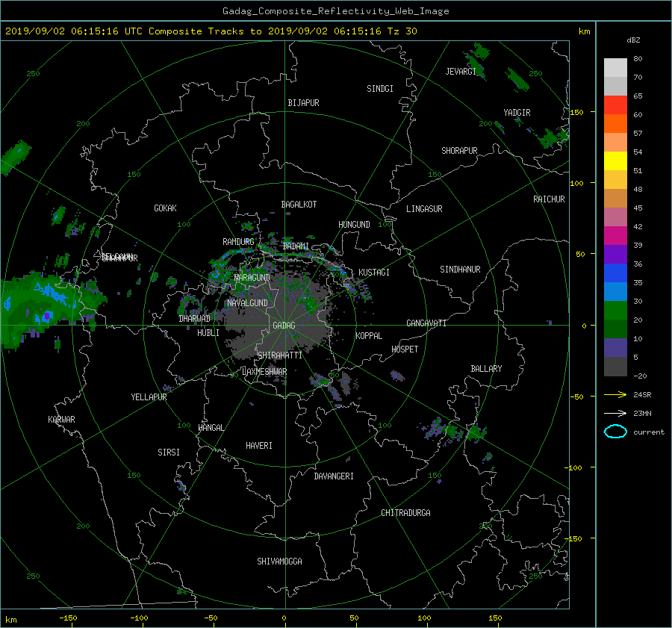The image size is (672, 628).
Task: Select the JEVARGI location label
Action: point(461,72)
